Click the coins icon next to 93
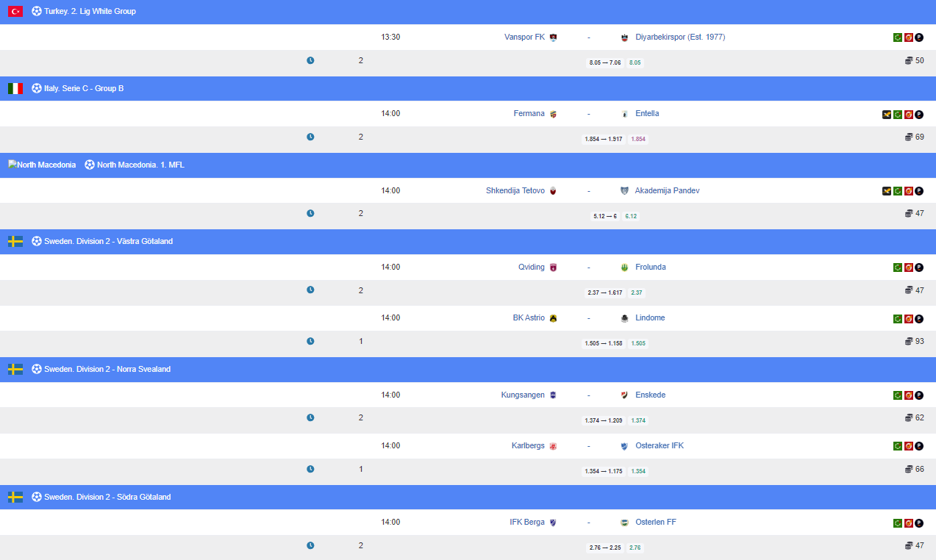This screenshot has height=560, width=936. pos(909,341)
